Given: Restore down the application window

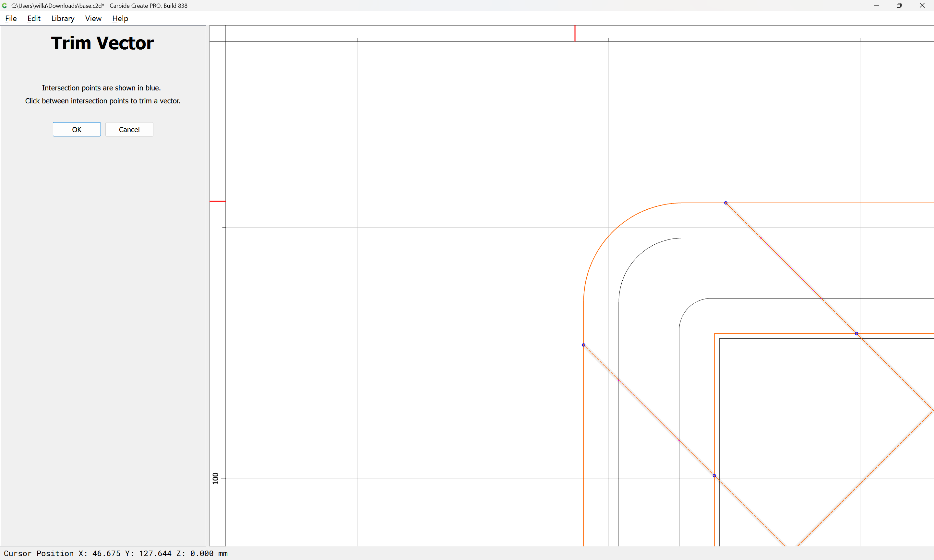Looking at the screenshot, I should (899, 6).
